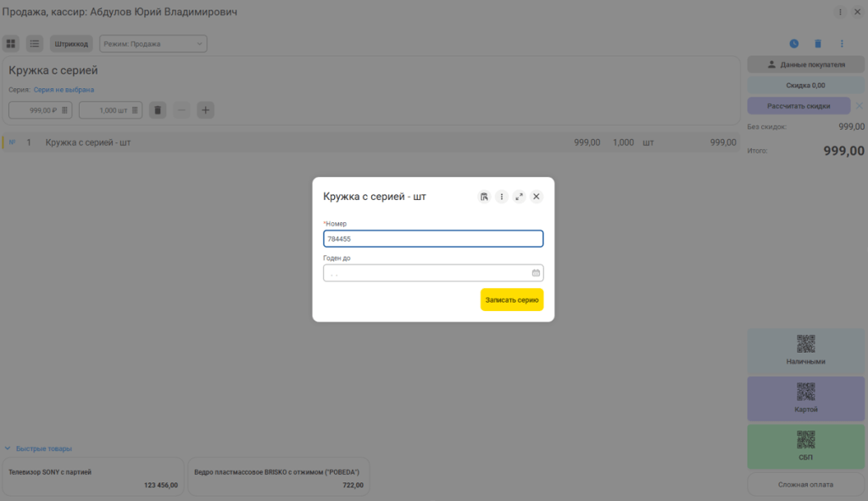Select quick item Телевизор SONY с партией

click(x=93, y=476)
